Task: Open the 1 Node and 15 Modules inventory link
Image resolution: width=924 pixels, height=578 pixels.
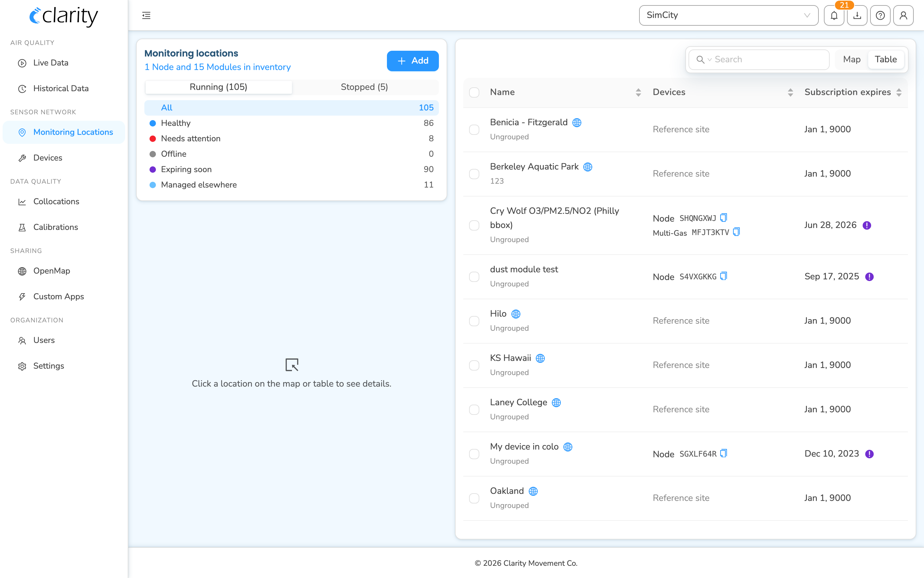Action: click(x=217, y=67)
